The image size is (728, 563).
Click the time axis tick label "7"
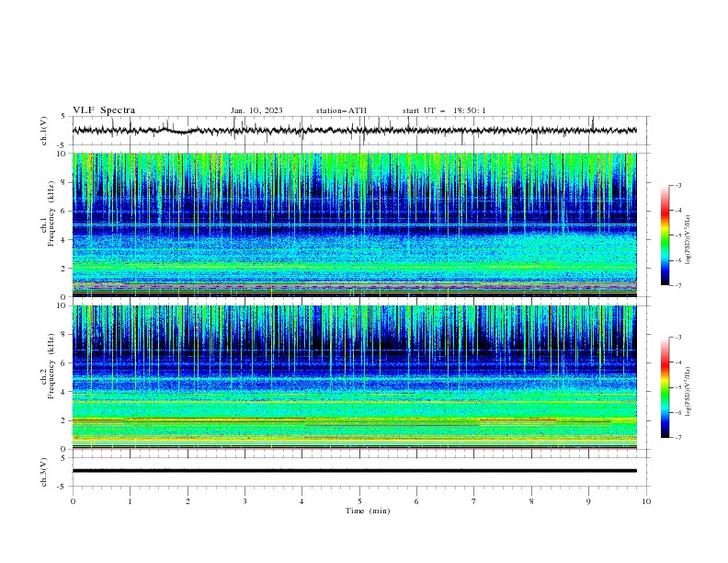click(x=474, y=501)
